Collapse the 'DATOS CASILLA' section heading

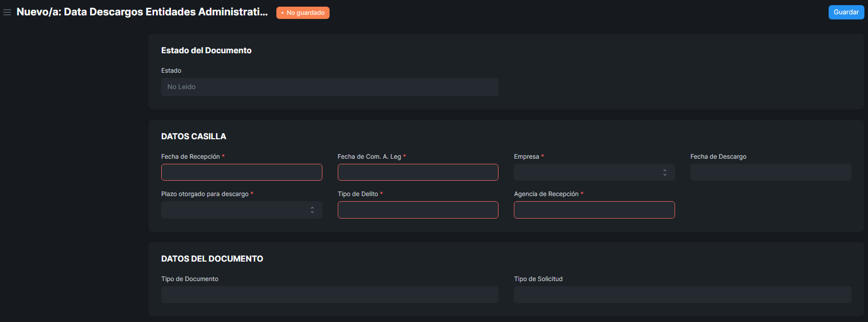(x=193, y=136)
